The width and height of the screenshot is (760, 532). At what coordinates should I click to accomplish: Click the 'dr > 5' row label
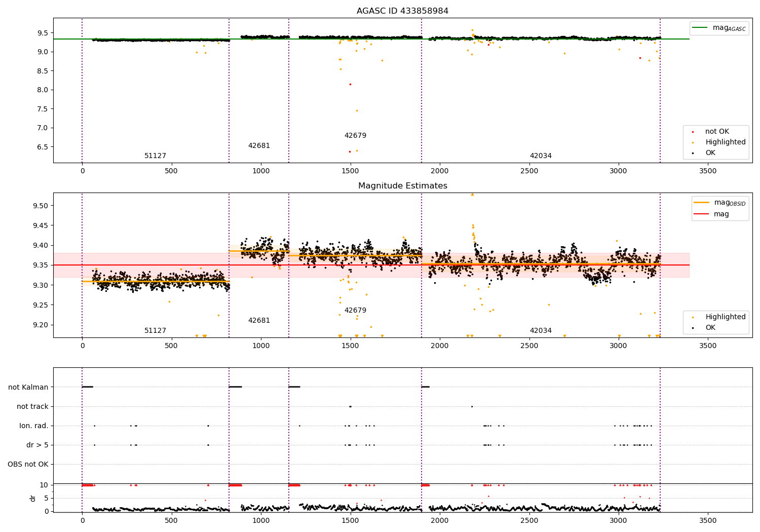37,445
